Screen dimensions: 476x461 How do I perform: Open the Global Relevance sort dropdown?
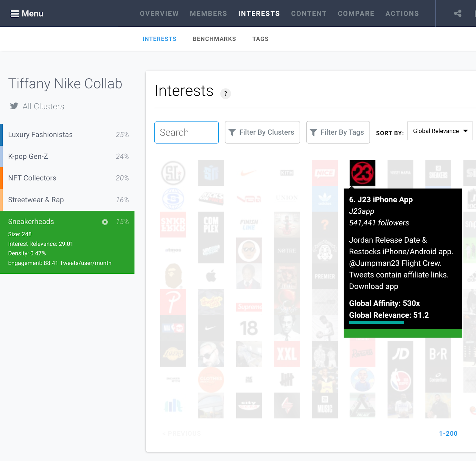coord(440,131)
